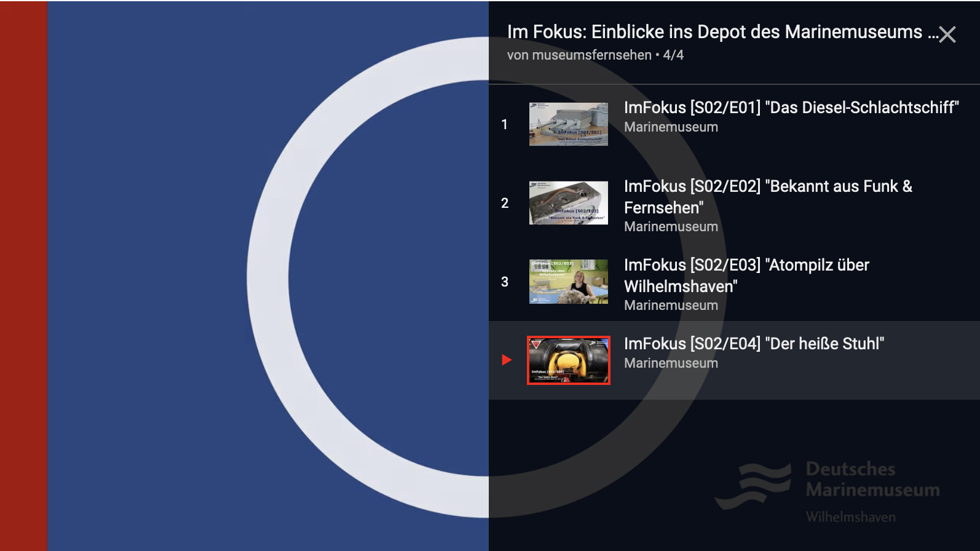Play episode S02/E04 'Der heiße Stuhl' title
The image size is (980, 551).
pyautogui.click(x=754, y=344)
